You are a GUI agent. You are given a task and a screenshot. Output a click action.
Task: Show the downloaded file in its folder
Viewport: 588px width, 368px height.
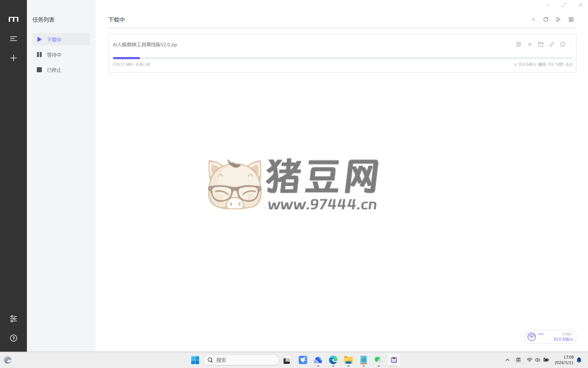(541, 45)
